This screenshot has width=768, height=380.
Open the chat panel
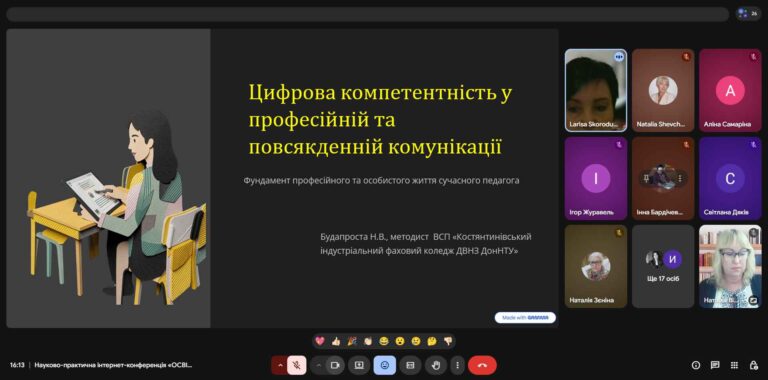click(715, 365)
